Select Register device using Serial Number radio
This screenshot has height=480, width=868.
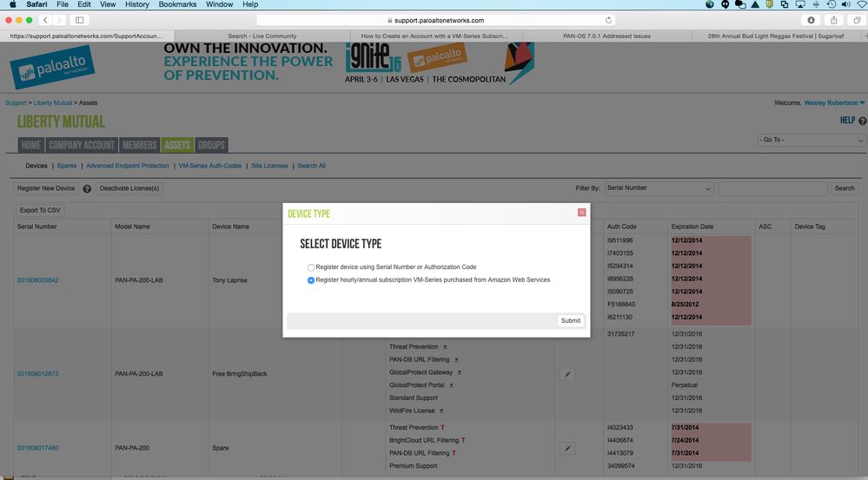pos(311,267)
